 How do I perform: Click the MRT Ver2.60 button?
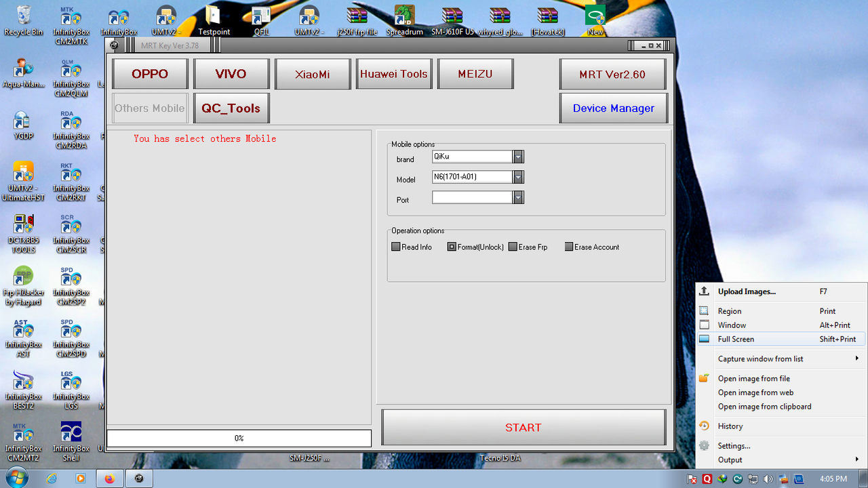(x=612, y=74)
